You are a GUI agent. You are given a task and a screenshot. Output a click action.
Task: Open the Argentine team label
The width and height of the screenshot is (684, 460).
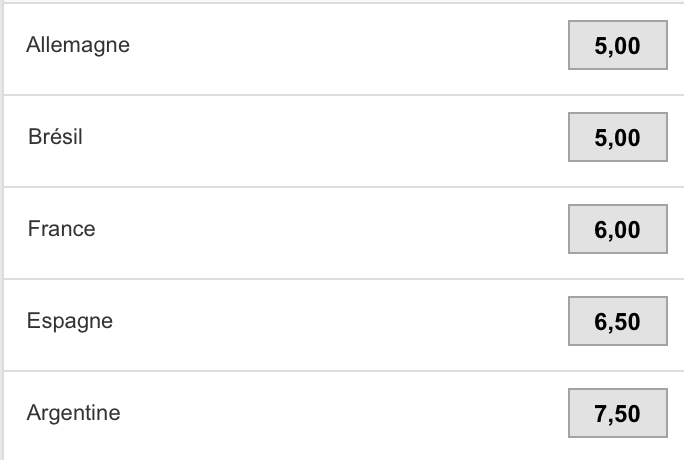tap(73, 413)
